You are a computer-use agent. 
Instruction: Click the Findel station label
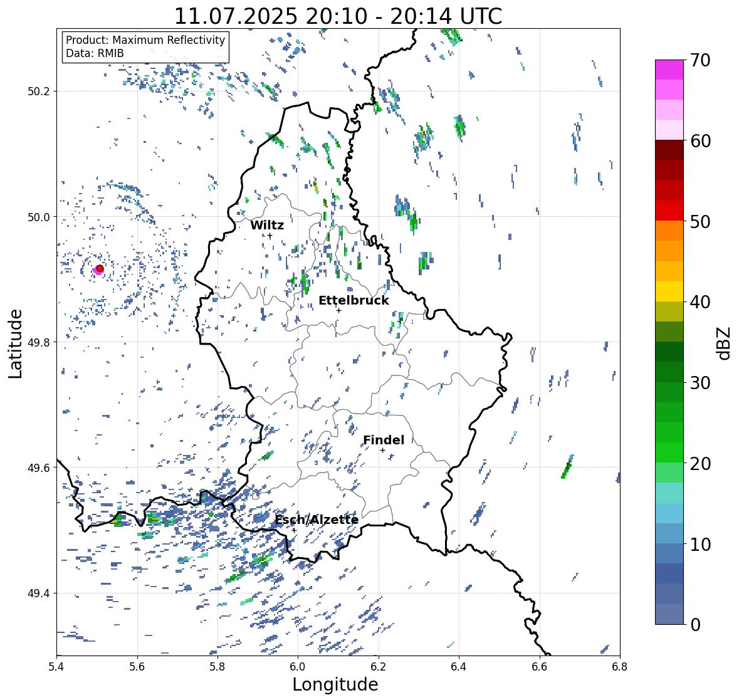[x=384, y=440]
